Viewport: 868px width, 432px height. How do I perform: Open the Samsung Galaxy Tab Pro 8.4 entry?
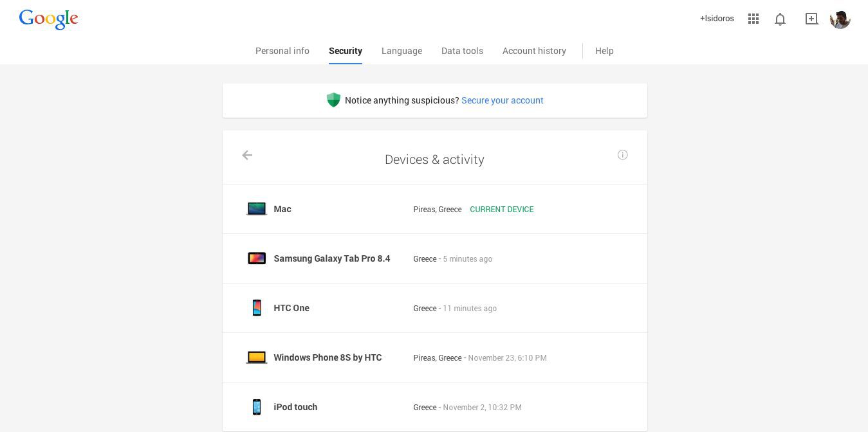point(332,258)
